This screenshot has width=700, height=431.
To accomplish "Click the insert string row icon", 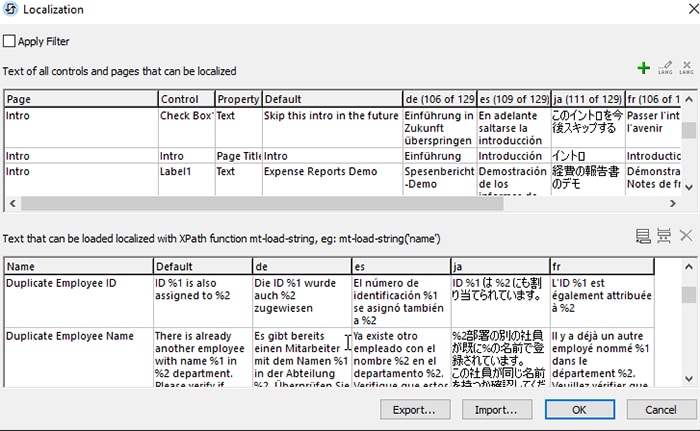I will point(664,235).
